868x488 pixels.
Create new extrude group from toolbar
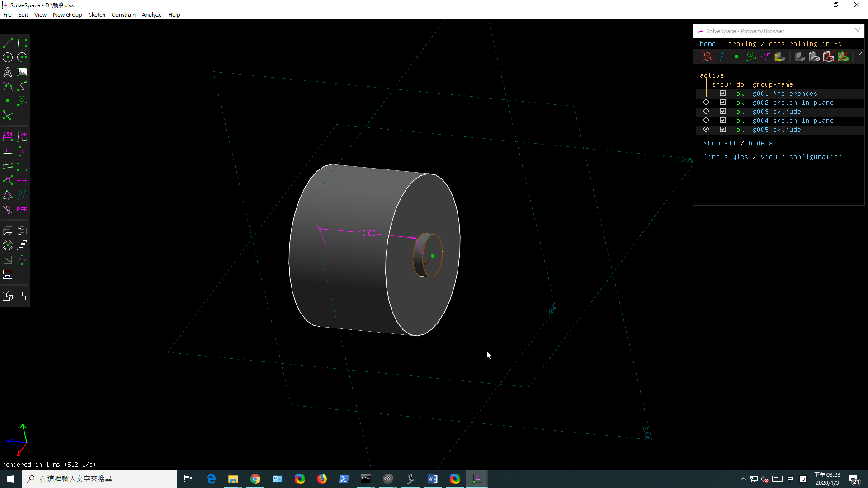tap(8, 231)
